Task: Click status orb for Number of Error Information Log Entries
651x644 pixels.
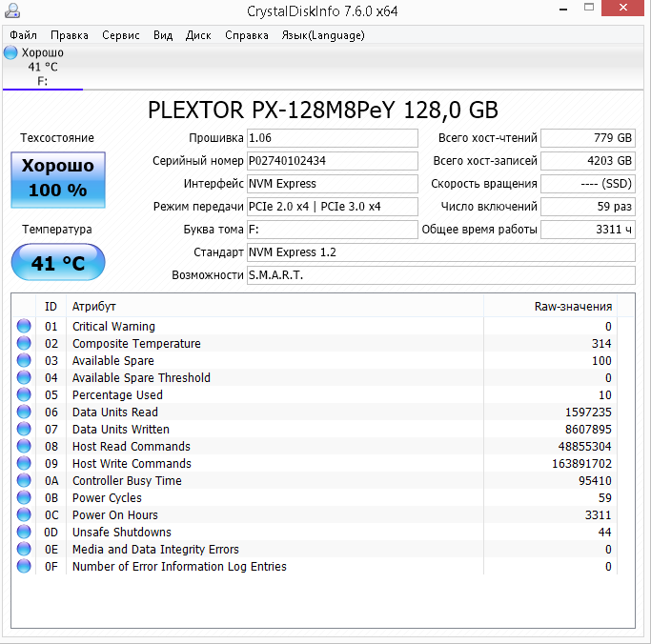Action: (x=24, y=566)
